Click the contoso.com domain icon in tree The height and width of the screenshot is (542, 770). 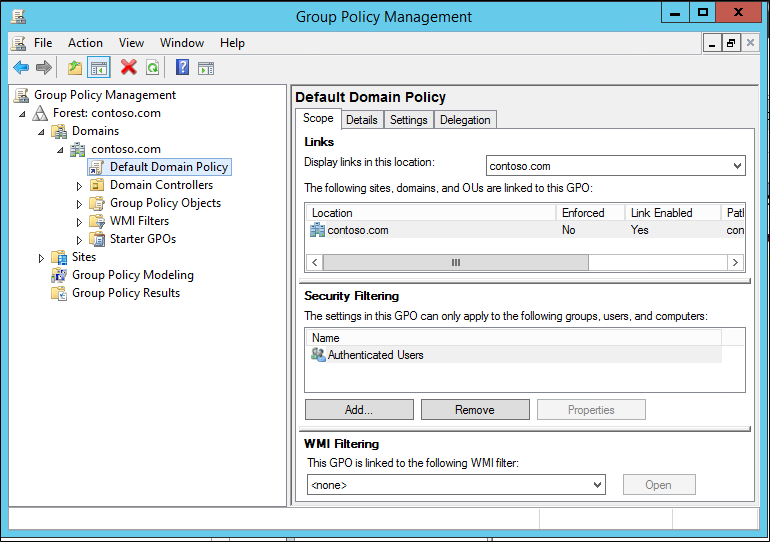pyautogui.click(x=78, y=150)
